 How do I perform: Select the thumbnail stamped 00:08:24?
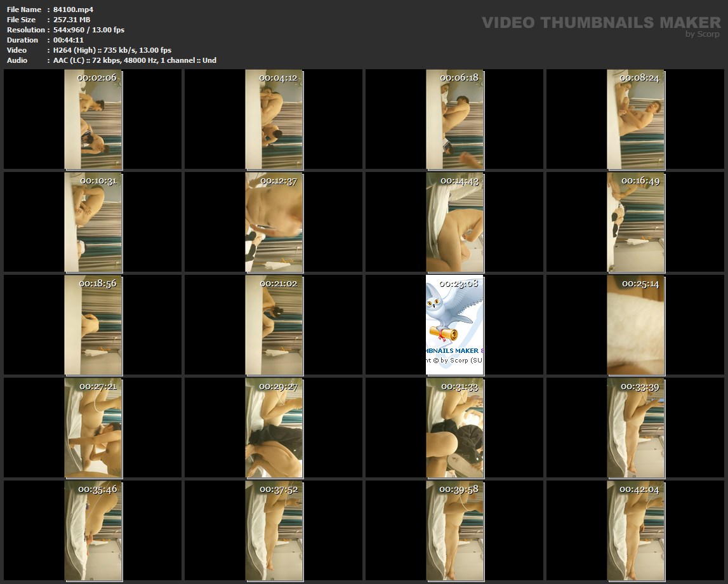pos(636,119)
